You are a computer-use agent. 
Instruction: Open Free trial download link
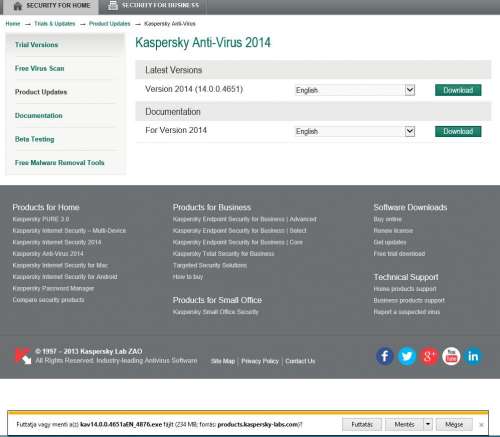coord(399,254)
